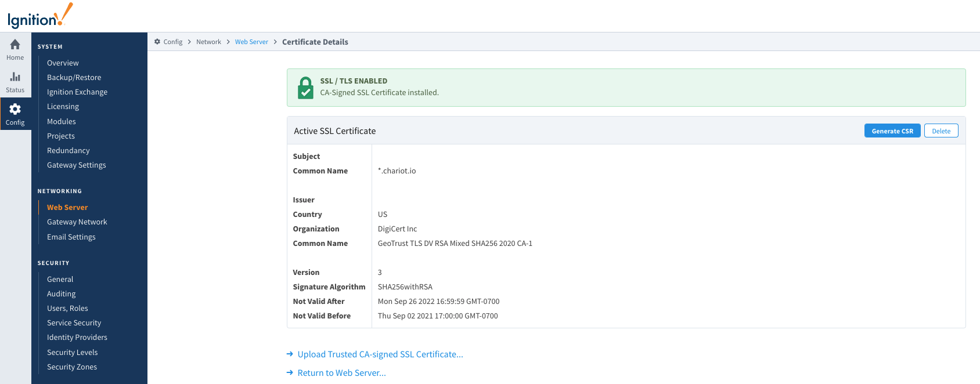The width and height of the screenshot is (980, 384).
Task: Open Redundancy settings
Action: coord(69,150)
